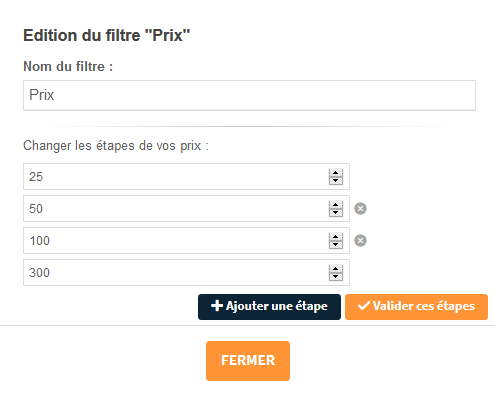Click Valider ces étapes button
This screenshot has width=495, height=395.
point(416,307)
